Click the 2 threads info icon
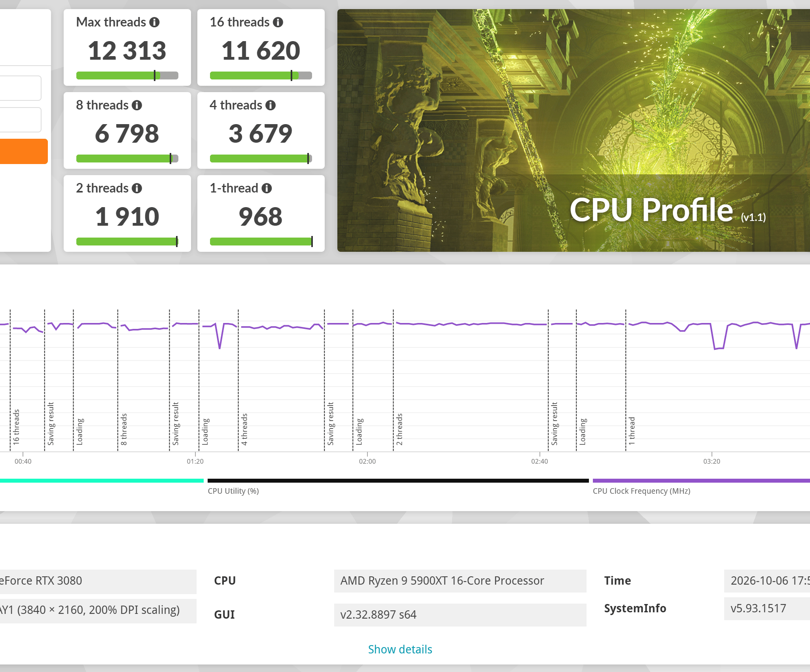The width and height of the screenshot is (810, 672). (x=137, y=189)
